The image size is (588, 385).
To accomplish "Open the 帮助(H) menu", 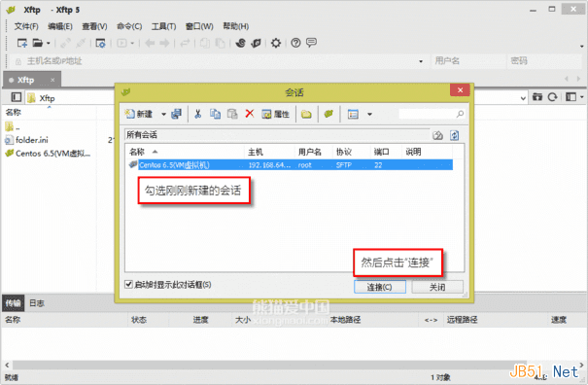I will [x=236, y=26].
